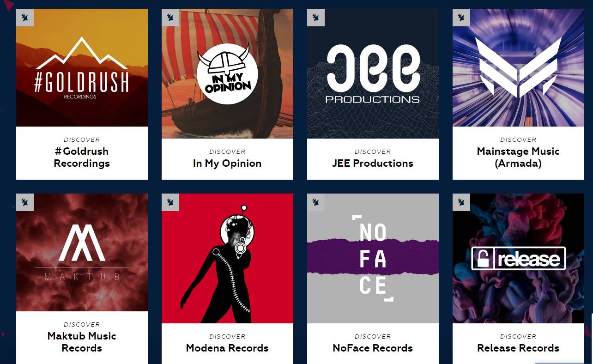Image resolution: width=593 pixels, height=364 pixels.
Task: Click the Armada badge icon on Release Records card
Action: (461, 202)
